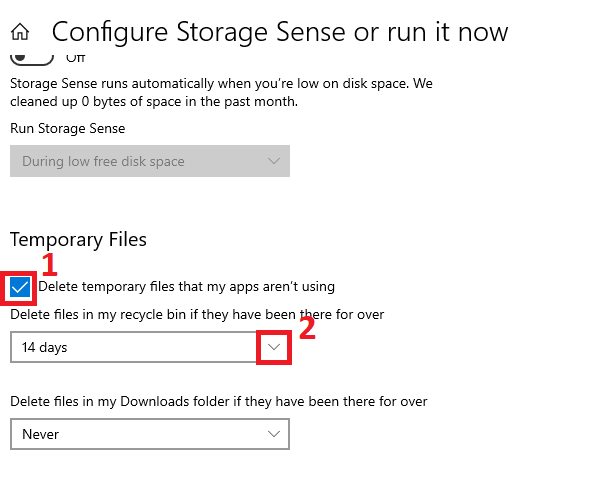Click the 'Delete temporary files that my apps aren't using' label

tap(186, 287)
